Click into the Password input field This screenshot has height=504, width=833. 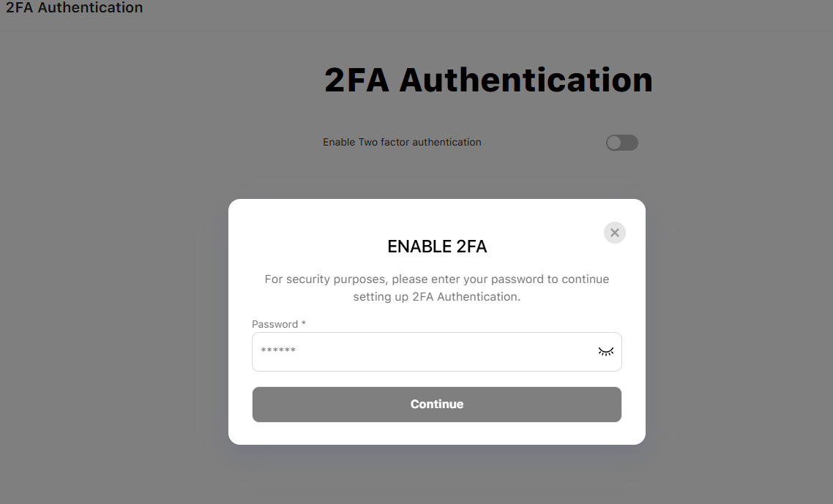coord(425,352)
